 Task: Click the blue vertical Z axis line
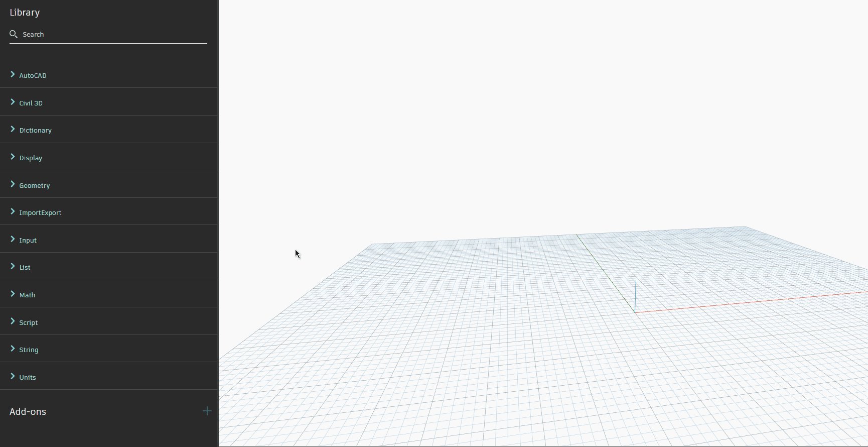(x=635, y=296)
